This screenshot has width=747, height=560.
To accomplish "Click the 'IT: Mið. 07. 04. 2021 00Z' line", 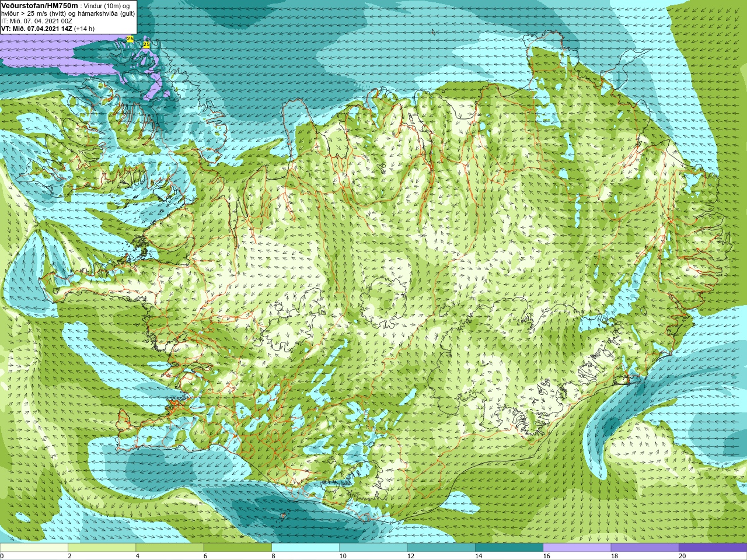I will click(37, 21).
